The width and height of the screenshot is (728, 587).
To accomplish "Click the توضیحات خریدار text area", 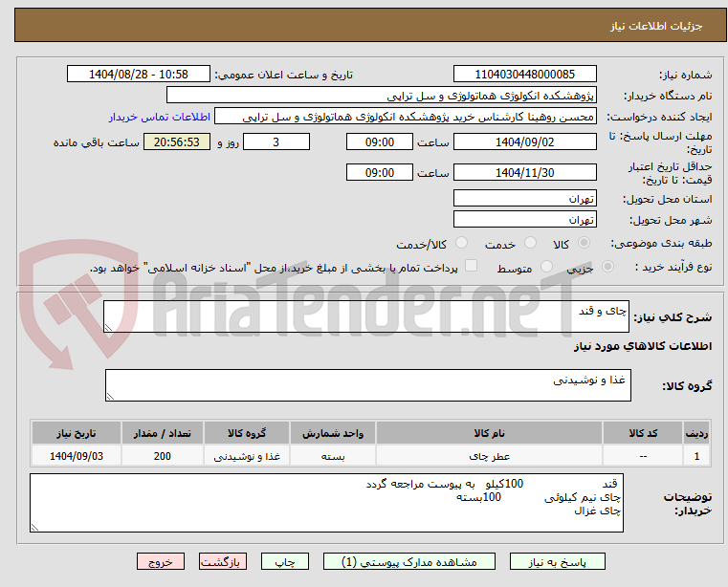I will tap(326, 503).
